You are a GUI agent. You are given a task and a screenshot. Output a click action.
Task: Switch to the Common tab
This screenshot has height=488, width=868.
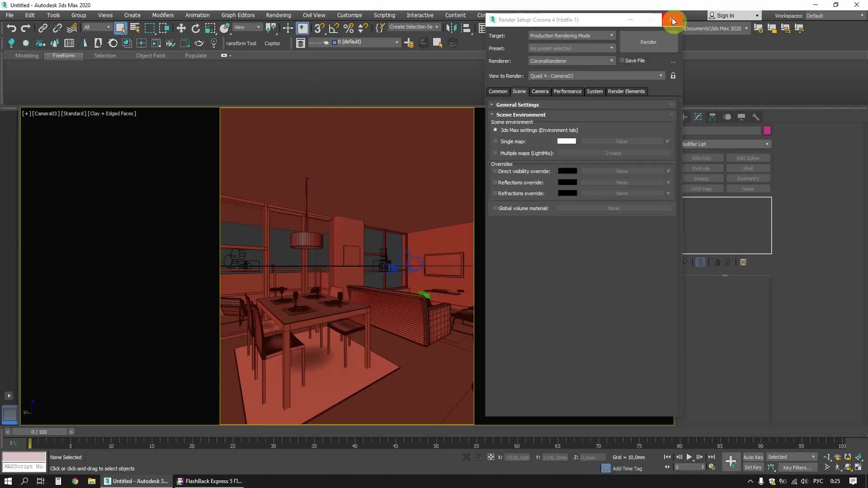tap(498, 91)
